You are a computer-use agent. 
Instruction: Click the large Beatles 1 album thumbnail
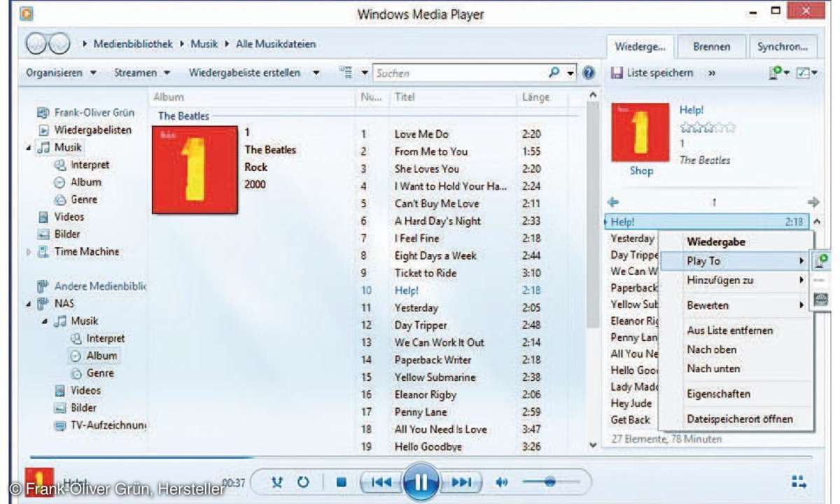(195, 170)
